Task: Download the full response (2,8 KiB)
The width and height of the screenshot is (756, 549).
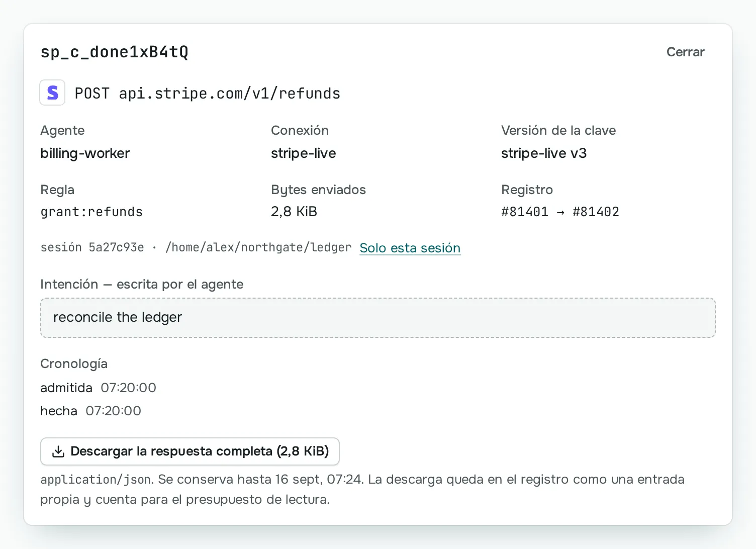Action: [190, 451]
